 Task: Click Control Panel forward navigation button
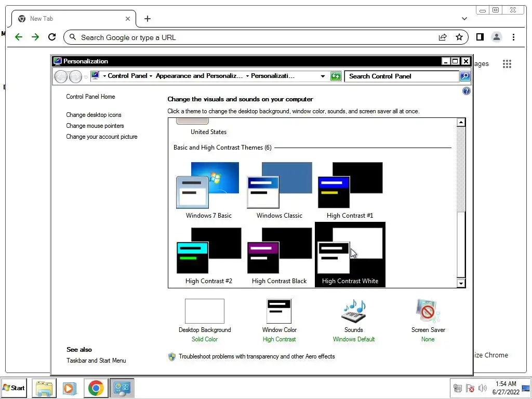(x=75, y=77)
